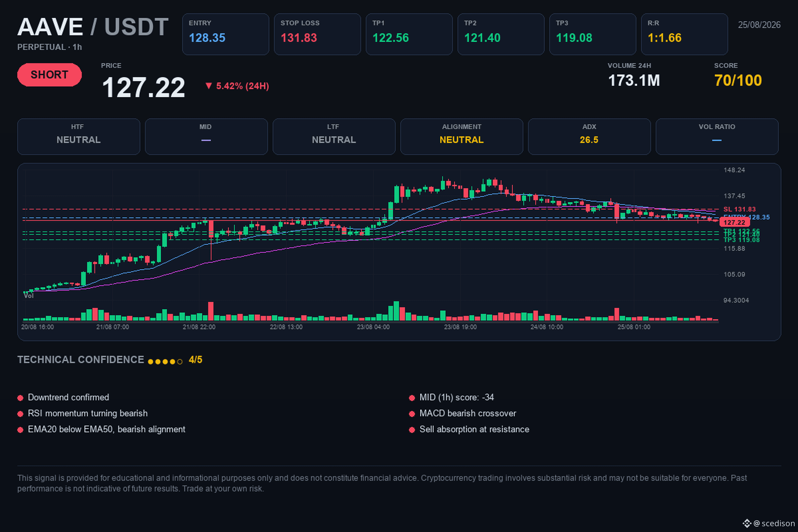The image size is (798, 532).
Task: Click the TP2 121.40 card
Action: pyautogui.click(x=501, y=34)
